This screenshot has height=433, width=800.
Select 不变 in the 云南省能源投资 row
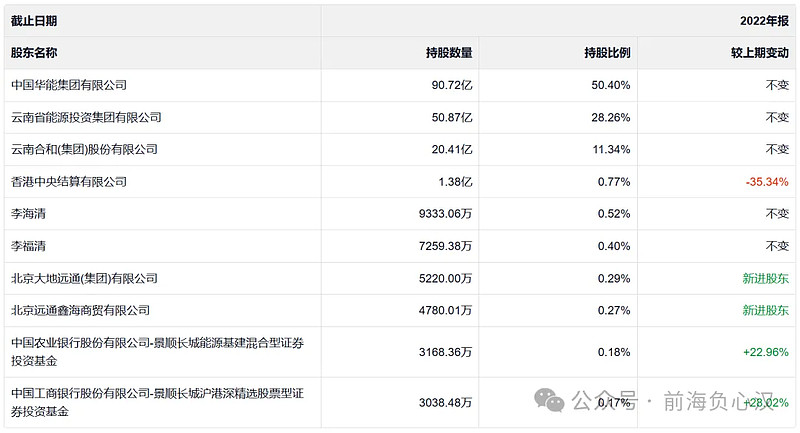[x=777, y=117]
